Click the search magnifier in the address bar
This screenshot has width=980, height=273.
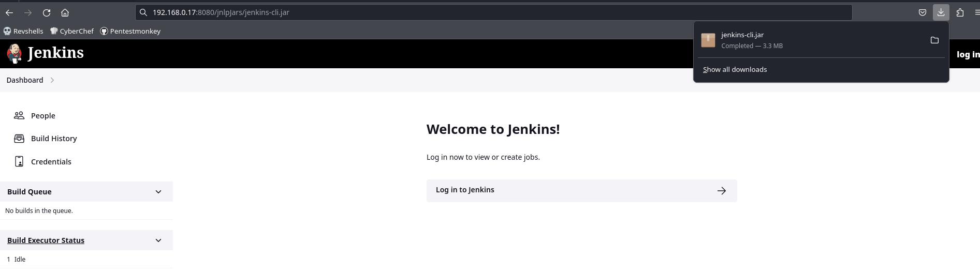pyautogui.click(x=143, y=12)
